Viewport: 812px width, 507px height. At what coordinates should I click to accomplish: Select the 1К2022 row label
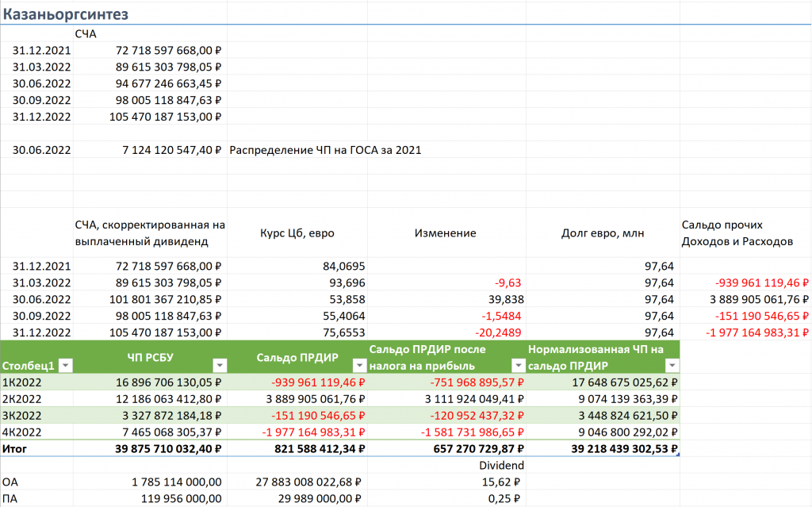tap(21, 382)
